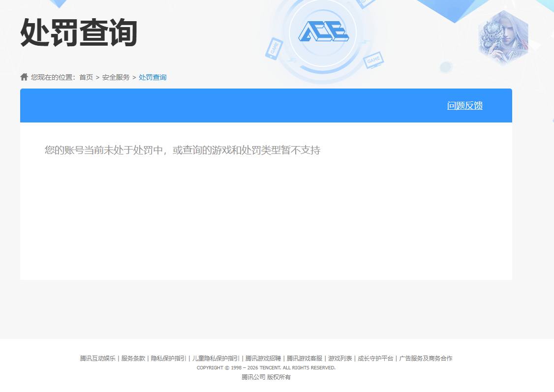The image size is (554, 392).
Task: Open 服务条款 footer link
Action: click(x=133, y=358)
